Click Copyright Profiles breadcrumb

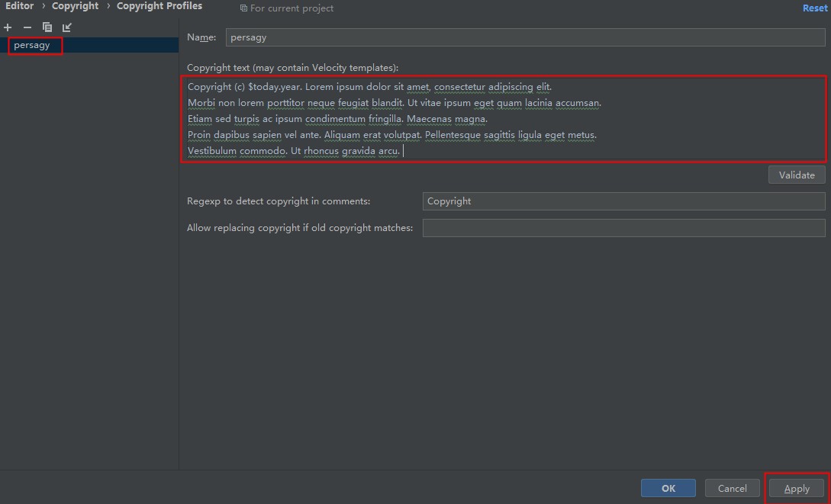coord(159,6)
